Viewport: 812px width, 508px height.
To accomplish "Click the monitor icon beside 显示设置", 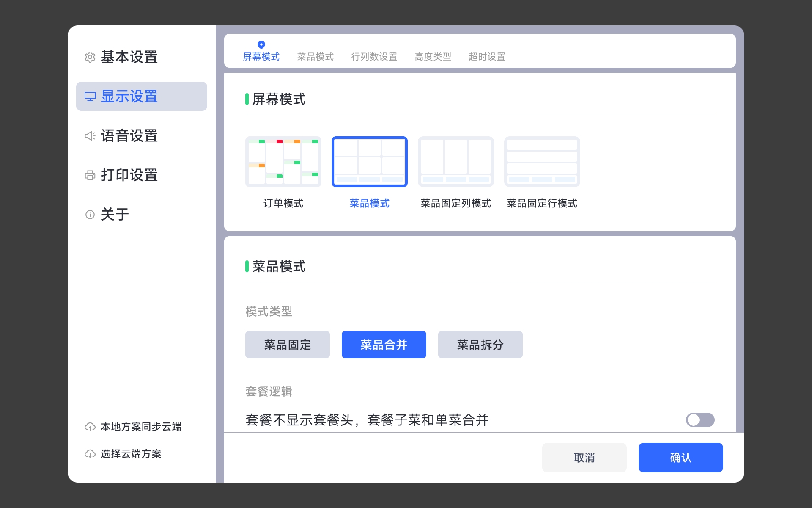I will click(90, 97).
